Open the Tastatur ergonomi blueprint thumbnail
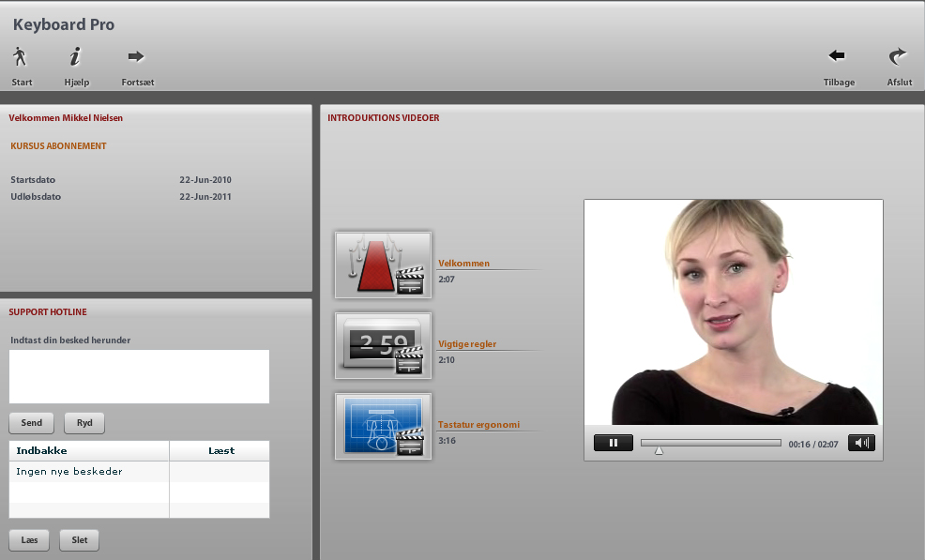Viewport: 925px width, 560px height. coord(383,426)
